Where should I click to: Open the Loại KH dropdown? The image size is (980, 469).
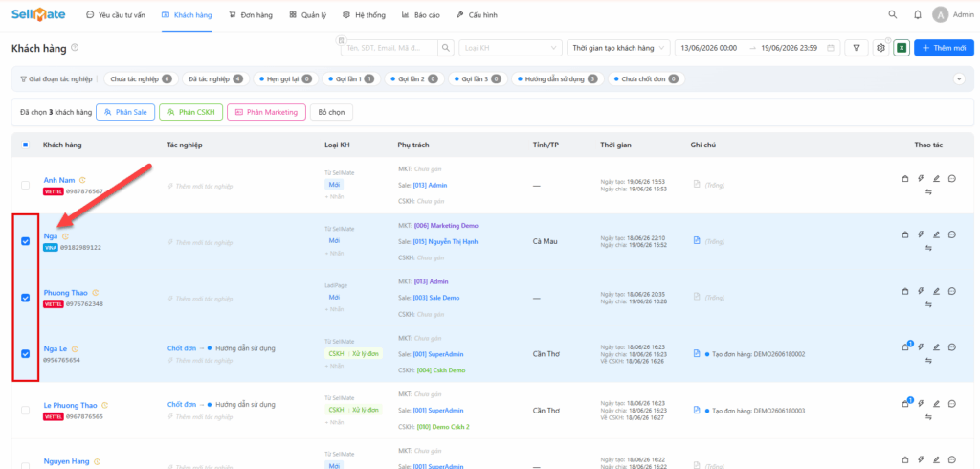(510, 48)
